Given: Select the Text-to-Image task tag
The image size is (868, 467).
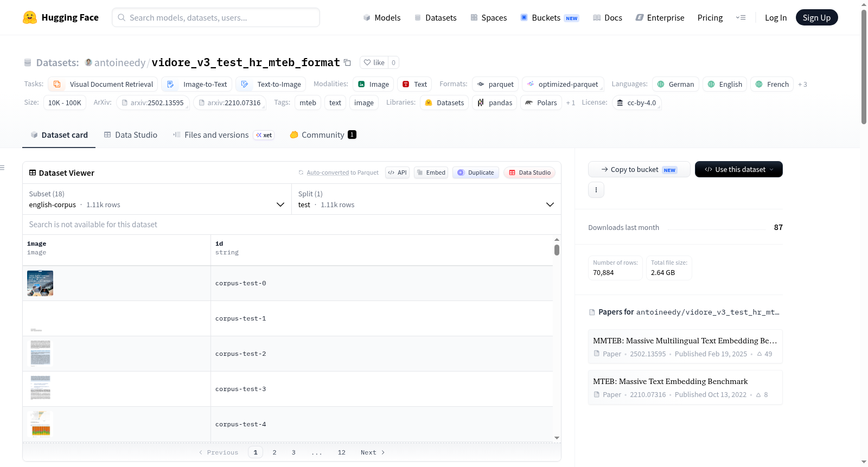Looking at the screenshot, I should coord(271,84).
